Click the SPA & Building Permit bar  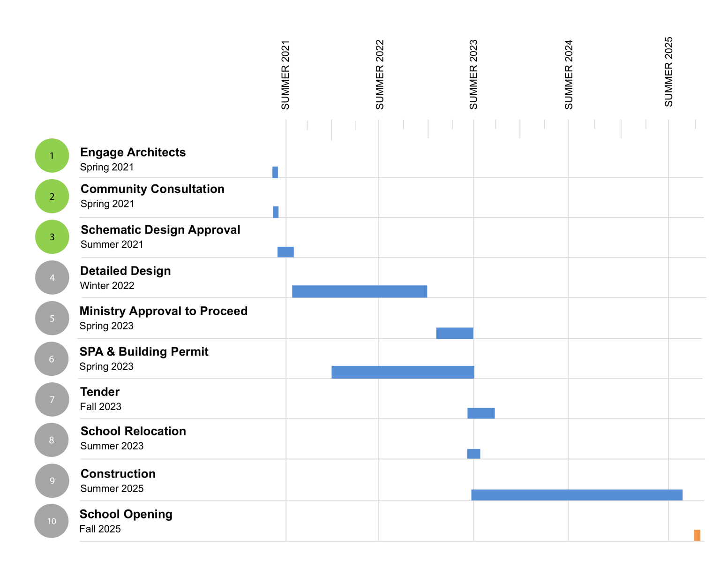click(403, 373)
